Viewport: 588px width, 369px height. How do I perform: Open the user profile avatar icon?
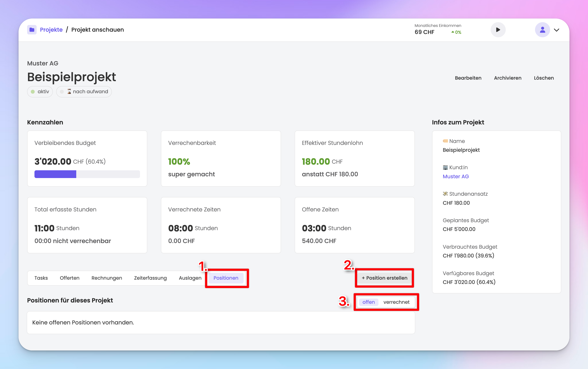pos(542,30)
